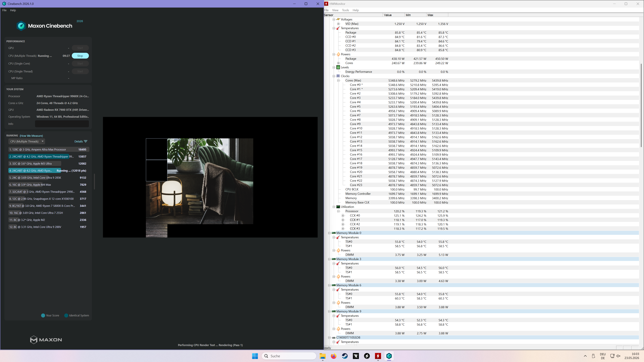Select the Ampere Altra Max ranking entry
Screen dimensions: 644x362
(48, 149)
